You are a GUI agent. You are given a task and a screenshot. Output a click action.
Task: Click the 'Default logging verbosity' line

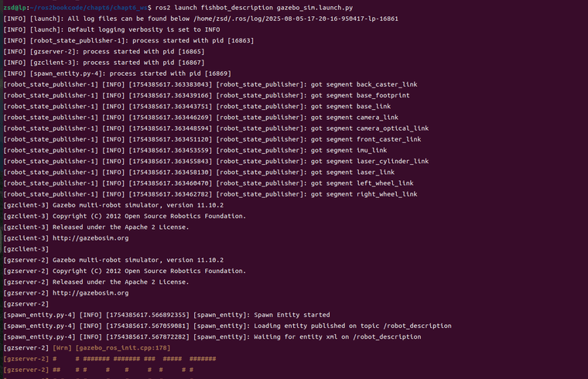coord(111,29)
